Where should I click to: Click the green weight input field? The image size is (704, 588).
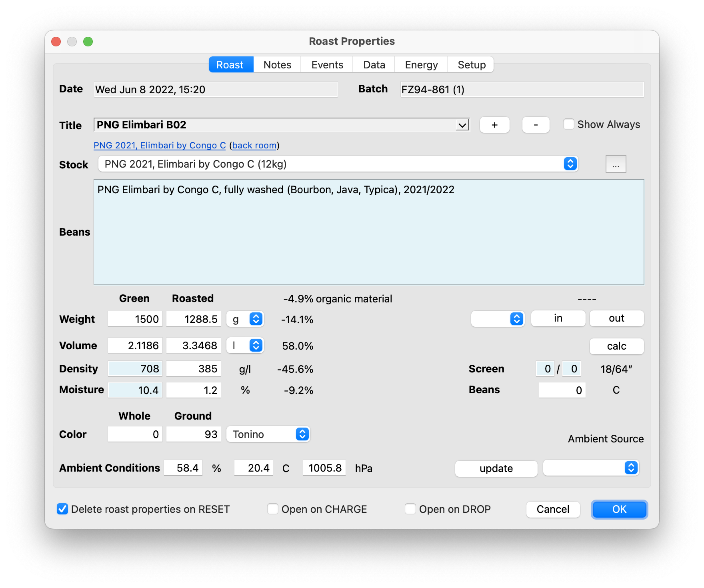[135, 319]
